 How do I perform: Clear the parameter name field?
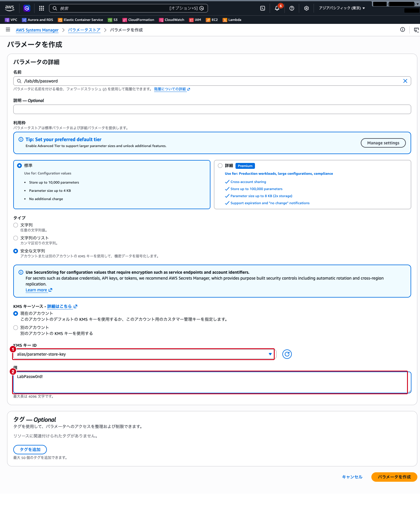pyautogui.click(x=405, y=81)
